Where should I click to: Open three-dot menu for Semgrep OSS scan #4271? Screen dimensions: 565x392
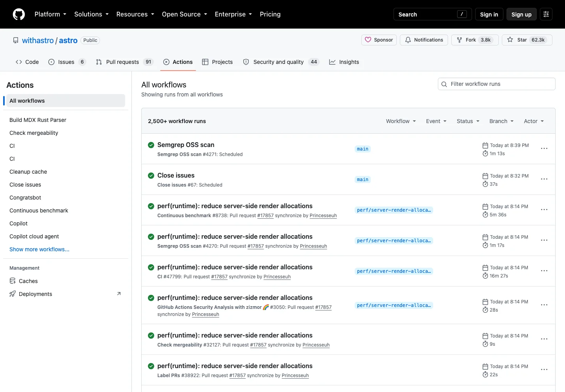pos(544,149)
